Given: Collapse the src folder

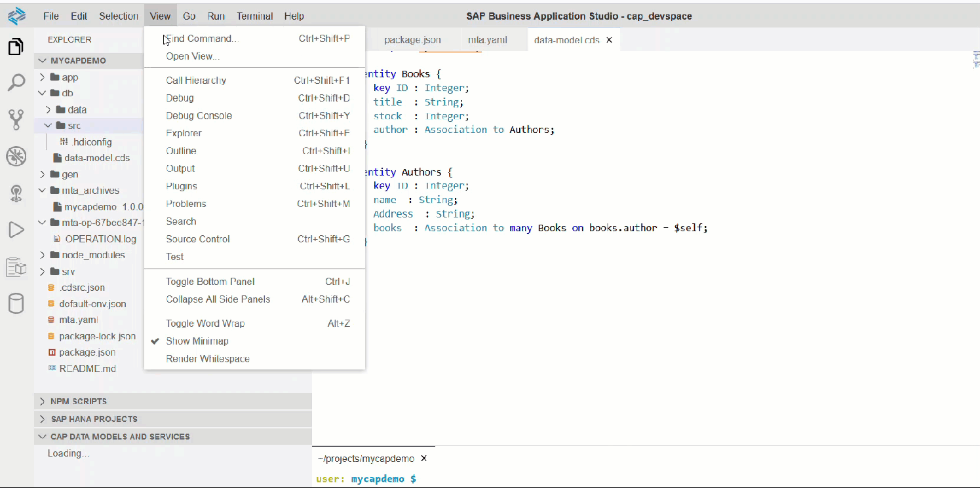Looking at the screenshot, I should (49, 125).
